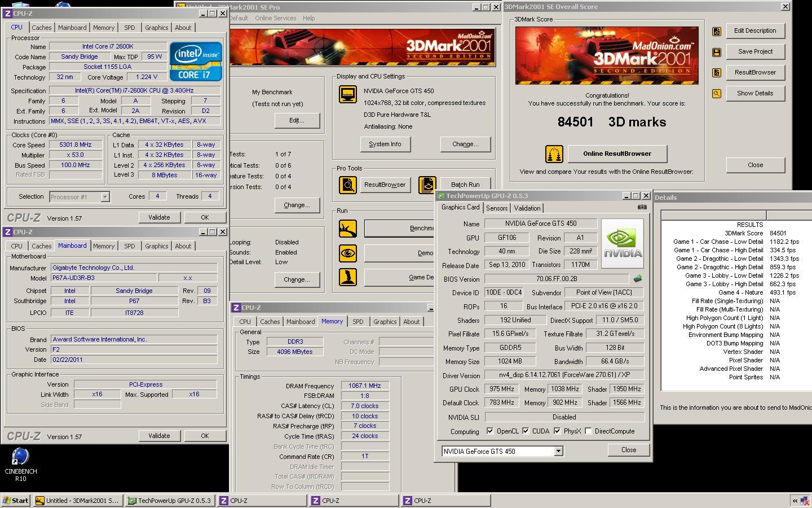Click the Online ResultBrowser people icon
The width and height of the screenshot is (812, 508).
554,154
